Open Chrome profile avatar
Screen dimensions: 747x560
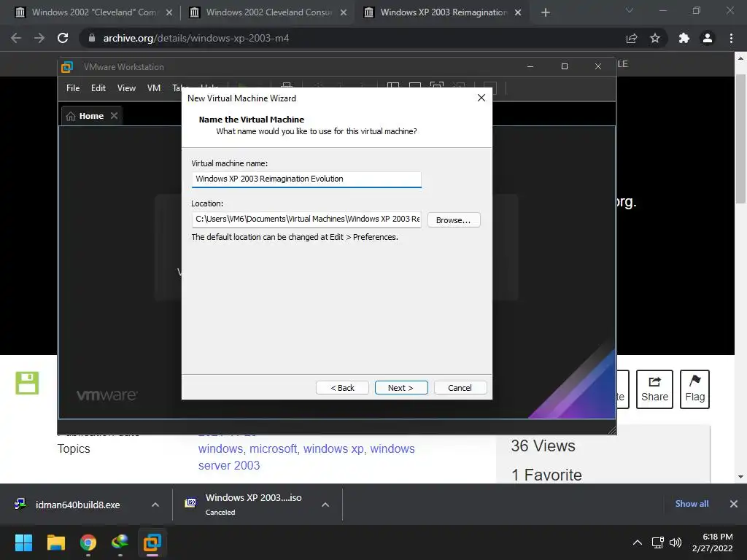(x=708, y=38)
